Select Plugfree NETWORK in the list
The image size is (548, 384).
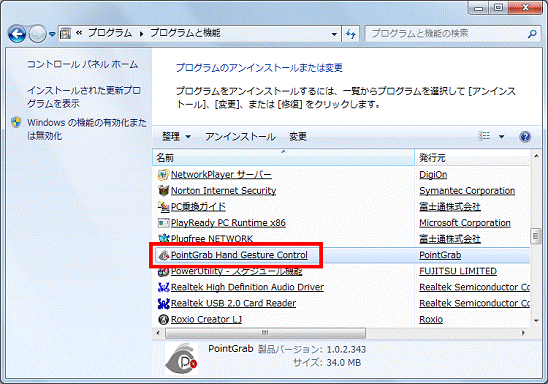[x=212, y=239]
